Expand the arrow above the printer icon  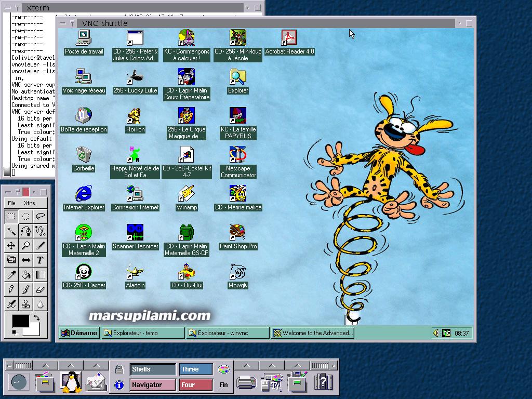point(247,365)
